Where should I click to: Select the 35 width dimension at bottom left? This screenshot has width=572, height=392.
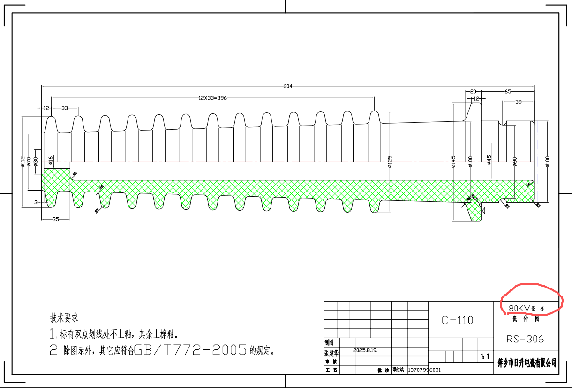55,219
